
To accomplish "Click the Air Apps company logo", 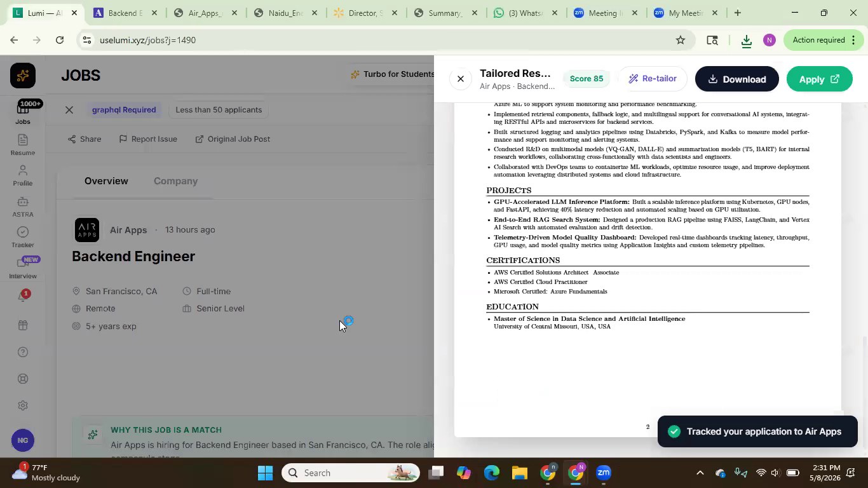I will (87, 230).
